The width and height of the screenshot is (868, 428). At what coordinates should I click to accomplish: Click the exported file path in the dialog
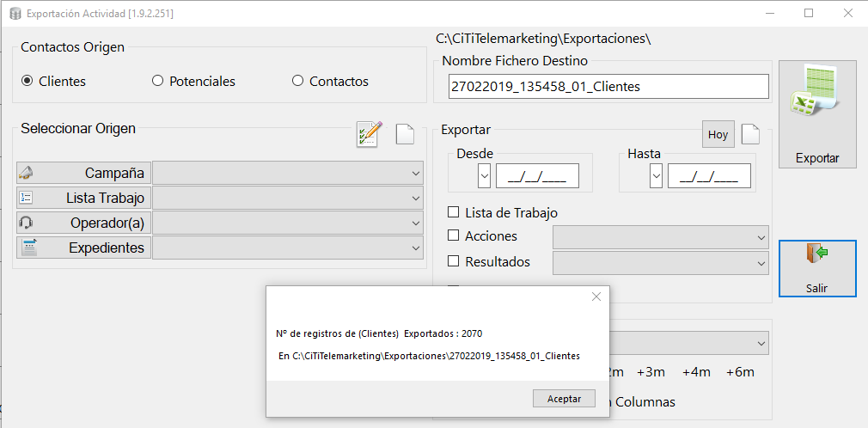pyautogui.click(x=437, y=356)
